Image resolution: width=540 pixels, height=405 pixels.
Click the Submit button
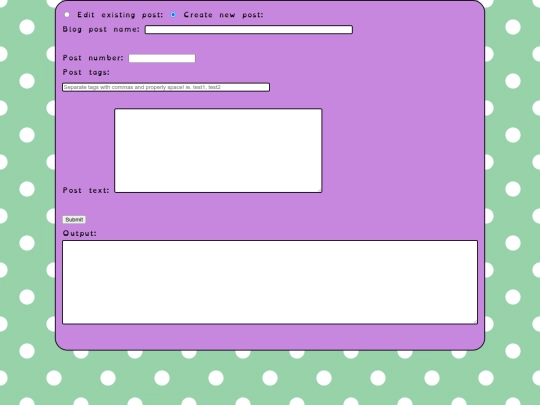point(74,219)
